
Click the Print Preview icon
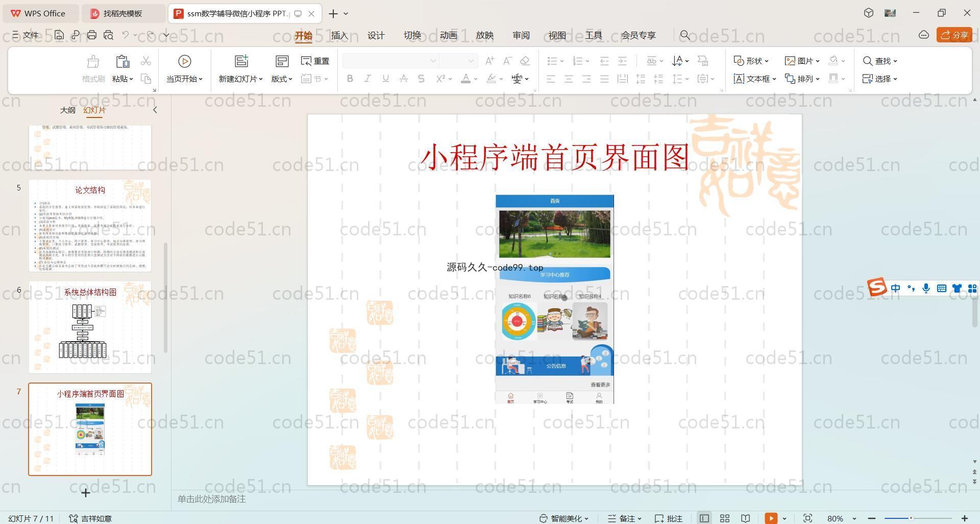click(108, 35)
